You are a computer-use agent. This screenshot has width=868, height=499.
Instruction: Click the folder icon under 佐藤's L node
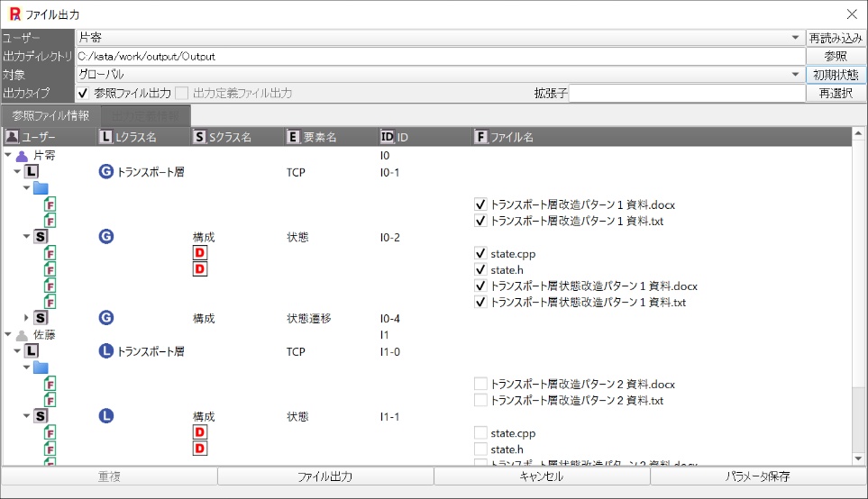click(x=41, y=367)
